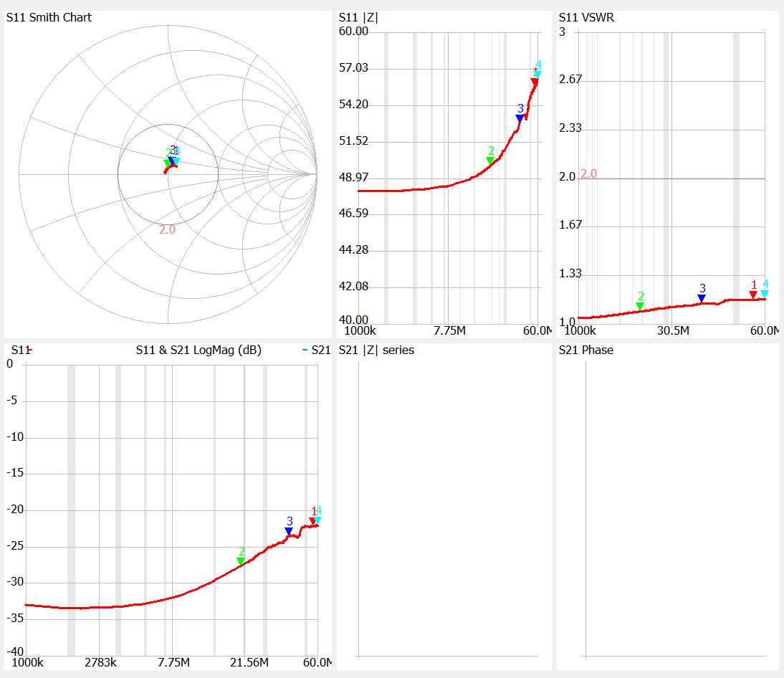
Task: Click green marker 2 on the LogMag chart
Action: coord(241,561)
